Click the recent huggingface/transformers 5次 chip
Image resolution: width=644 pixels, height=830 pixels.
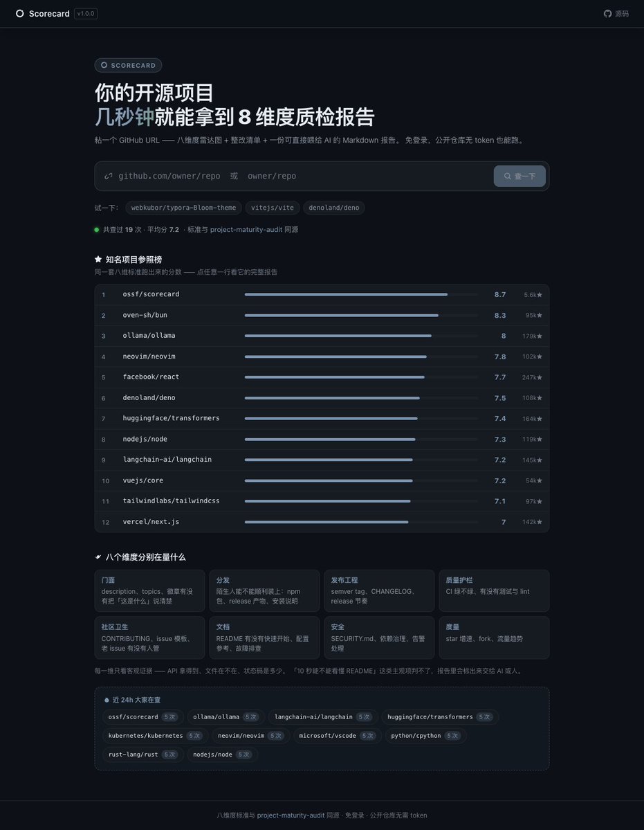(x=440, y=716)
